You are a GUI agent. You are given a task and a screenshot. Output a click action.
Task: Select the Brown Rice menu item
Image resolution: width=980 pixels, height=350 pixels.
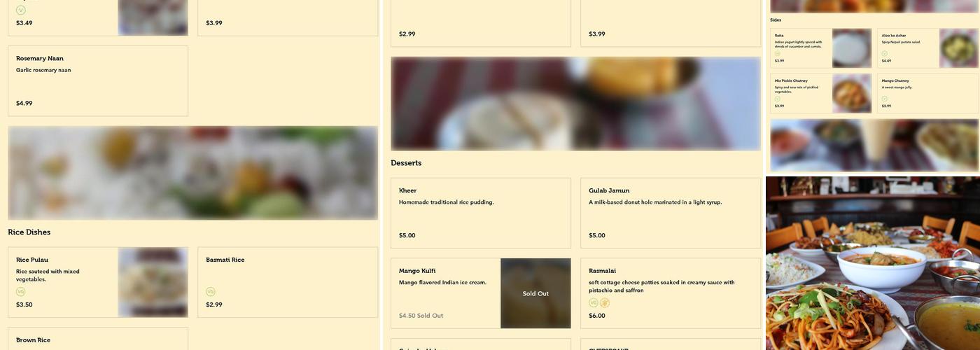[x=98, y=339]
